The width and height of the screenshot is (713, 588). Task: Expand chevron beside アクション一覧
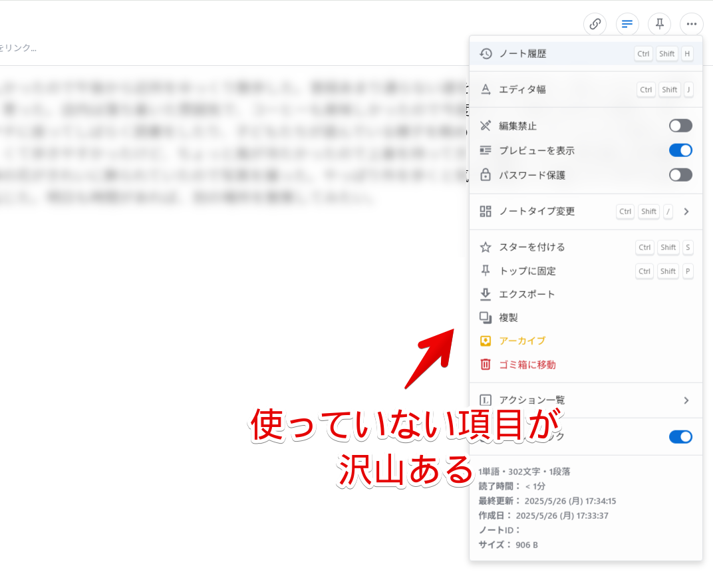click(x=686, y=400)
